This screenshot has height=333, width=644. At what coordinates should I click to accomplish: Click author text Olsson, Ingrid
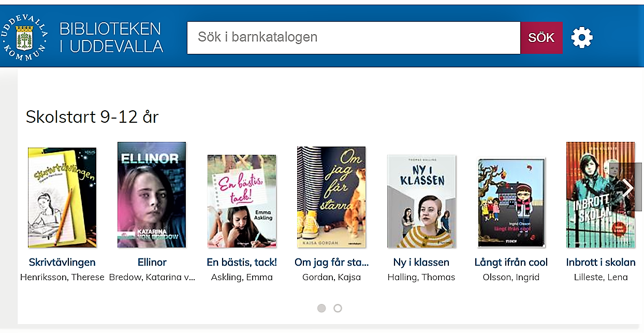(x=511, y=277)
